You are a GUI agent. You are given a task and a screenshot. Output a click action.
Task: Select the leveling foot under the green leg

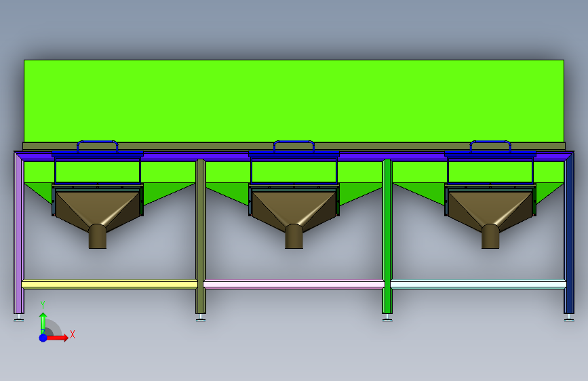387,318
